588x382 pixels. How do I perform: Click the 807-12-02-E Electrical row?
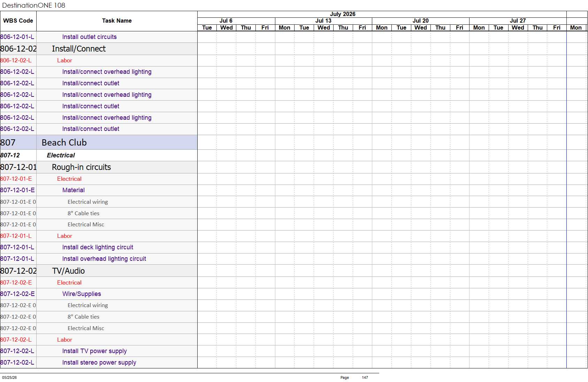coord(99,283)
